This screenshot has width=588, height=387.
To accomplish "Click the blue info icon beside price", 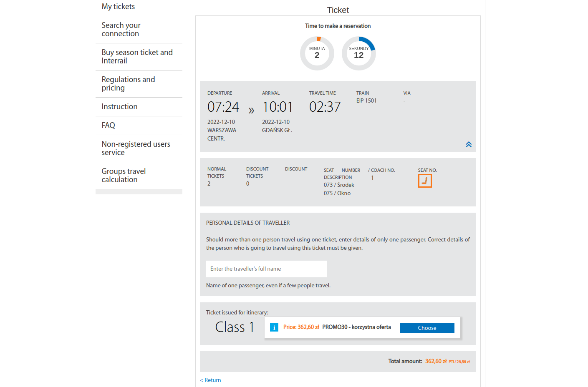I will click(x=274, y=328).
